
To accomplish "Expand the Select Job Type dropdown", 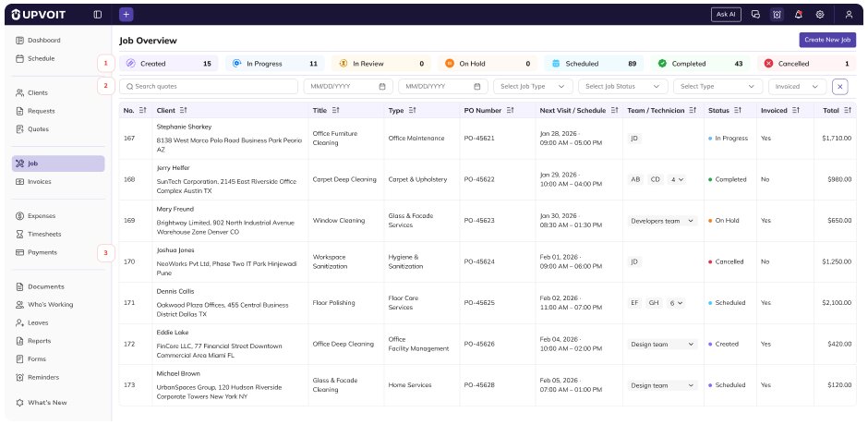I will point(533,86).
